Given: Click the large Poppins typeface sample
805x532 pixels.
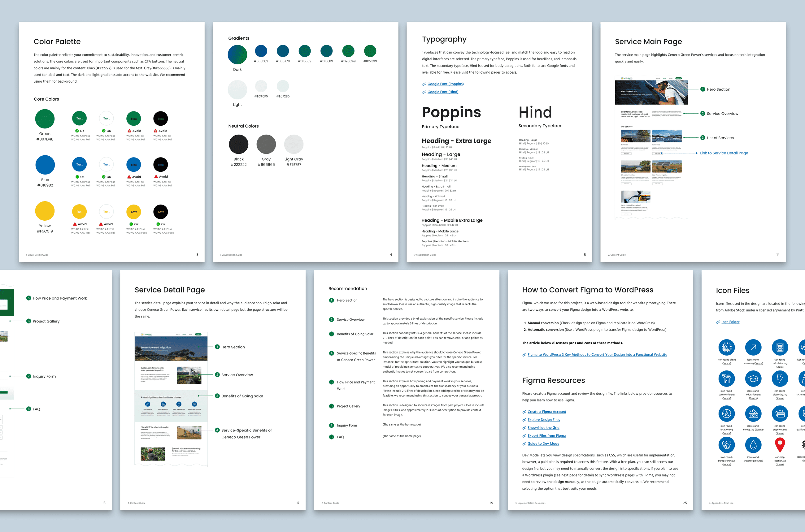Looking at the screenshot, I should (x=451, y=112).
